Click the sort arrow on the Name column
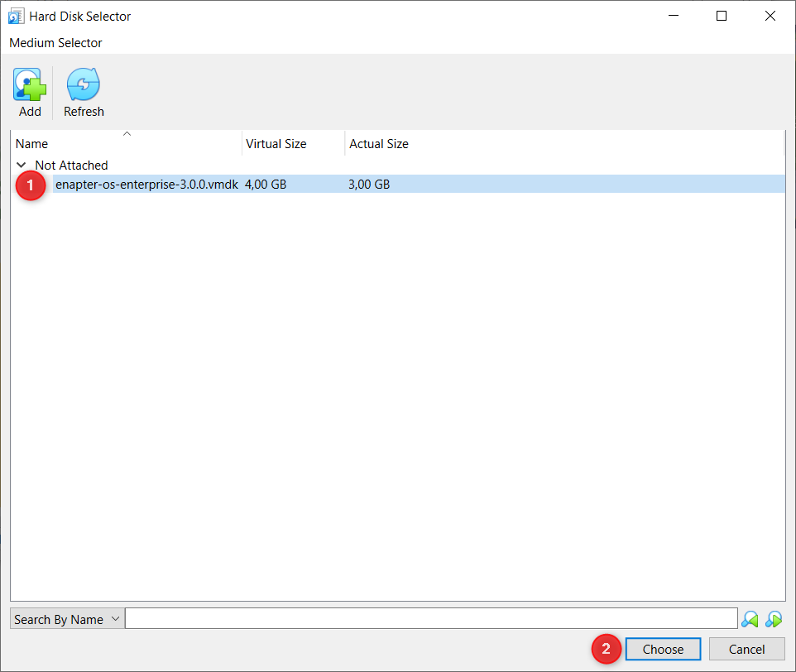 [127, 133]
